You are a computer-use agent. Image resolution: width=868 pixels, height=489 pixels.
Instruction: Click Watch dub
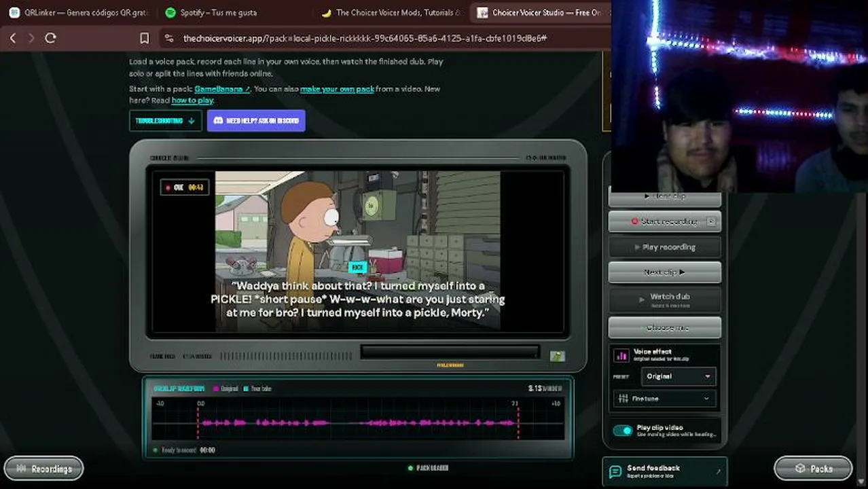[665, 300]
